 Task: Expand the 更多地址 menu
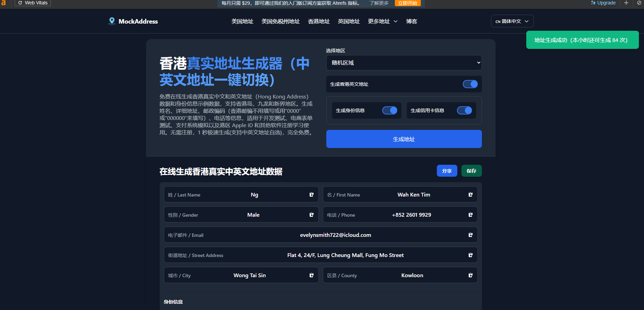[x=383, y=21]
